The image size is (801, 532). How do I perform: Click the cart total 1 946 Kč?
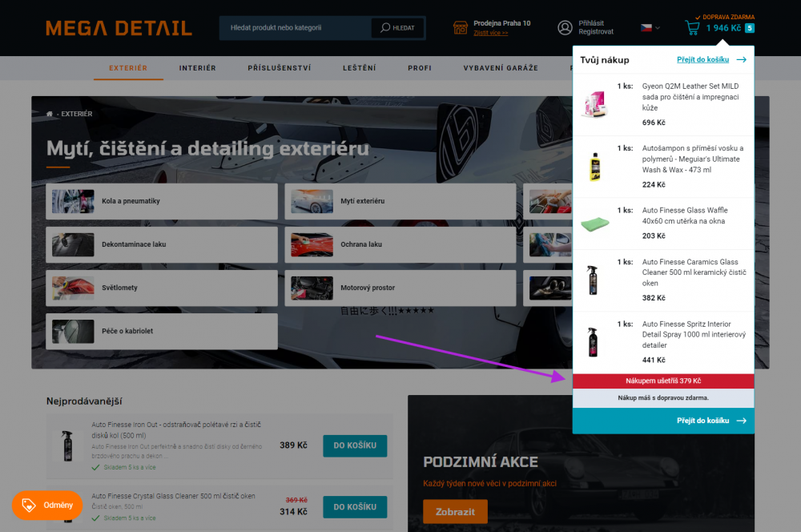click(723, 28)
